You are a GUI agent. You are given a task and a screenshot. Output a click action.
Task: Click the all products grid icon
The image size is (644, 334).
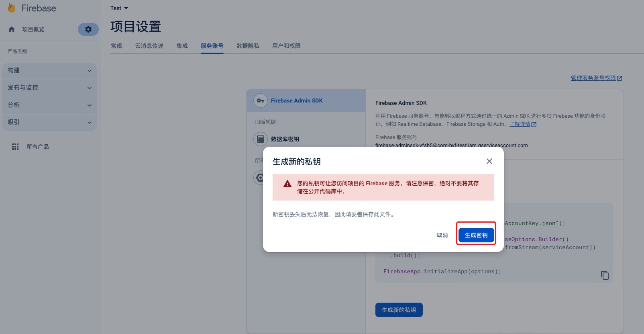click(15, 147)
